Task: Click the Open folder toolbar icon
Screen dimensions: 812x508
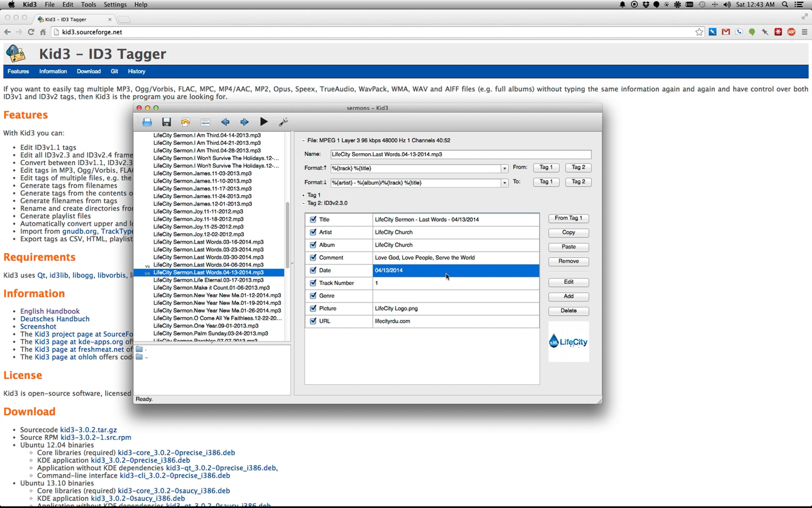Action: (147, 122)
